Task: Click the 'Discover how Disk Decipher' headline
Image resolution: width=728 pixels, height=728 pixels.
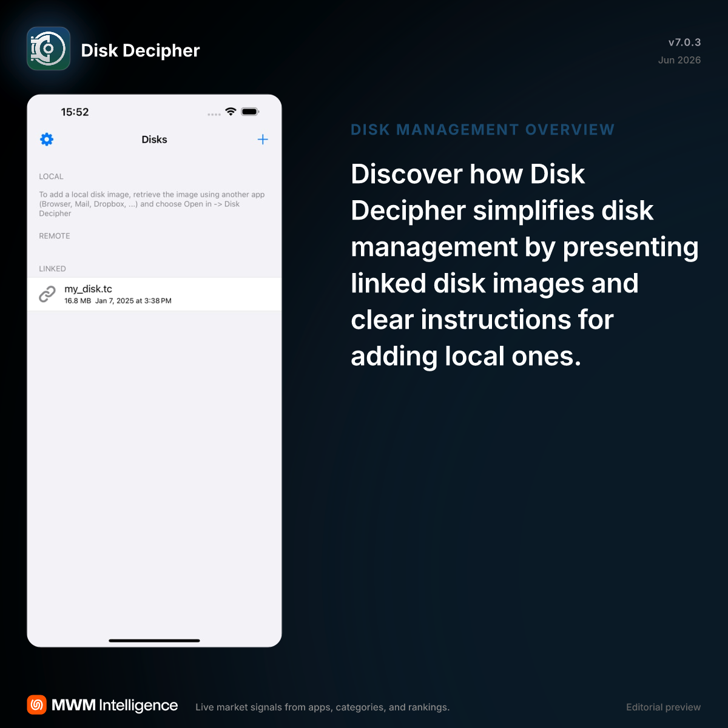Action: [525, 265]
